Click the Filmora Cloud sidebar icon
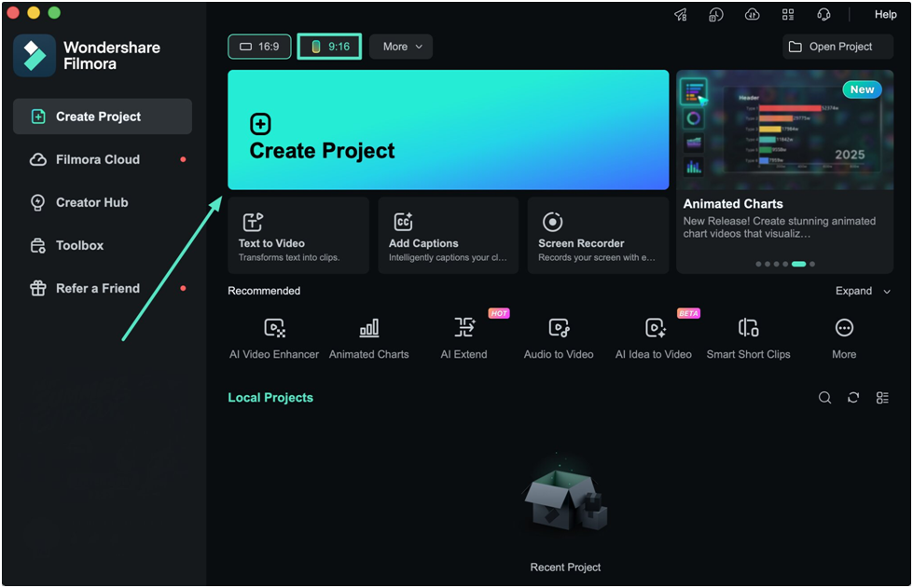913x588 pixels. tap(38, 159)
